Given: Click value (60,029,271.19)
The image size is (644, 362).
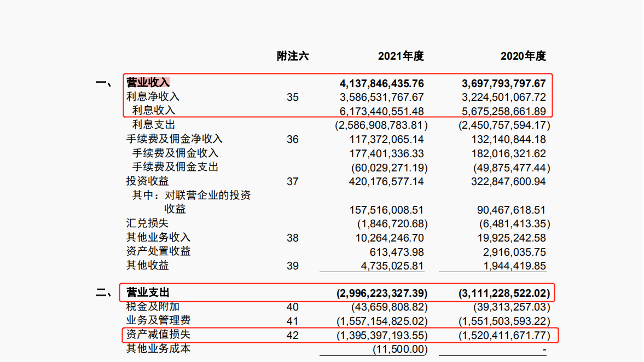Looking at the screenshot, I should click(390, 168).
